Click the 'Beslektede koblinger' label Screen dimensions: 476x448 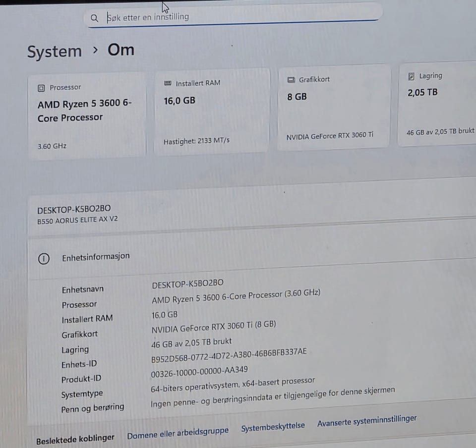[75, 439]
